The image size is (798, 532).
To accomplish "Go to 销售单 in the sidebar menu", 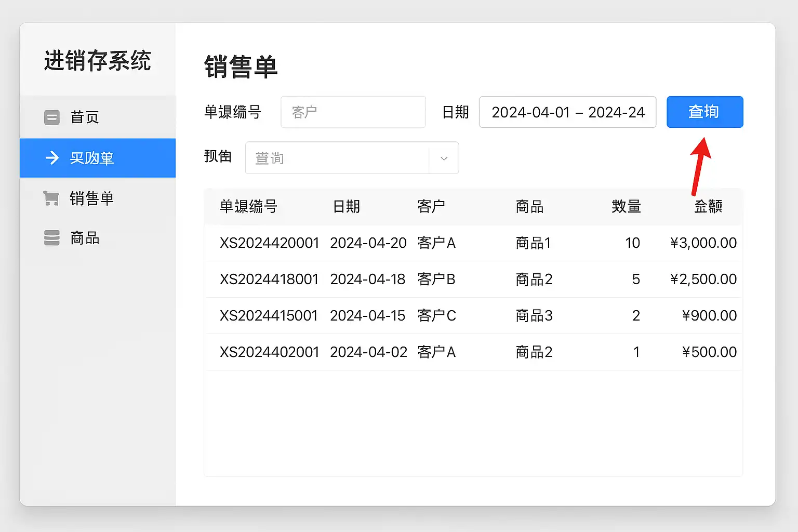I will (x=92, y=198).
